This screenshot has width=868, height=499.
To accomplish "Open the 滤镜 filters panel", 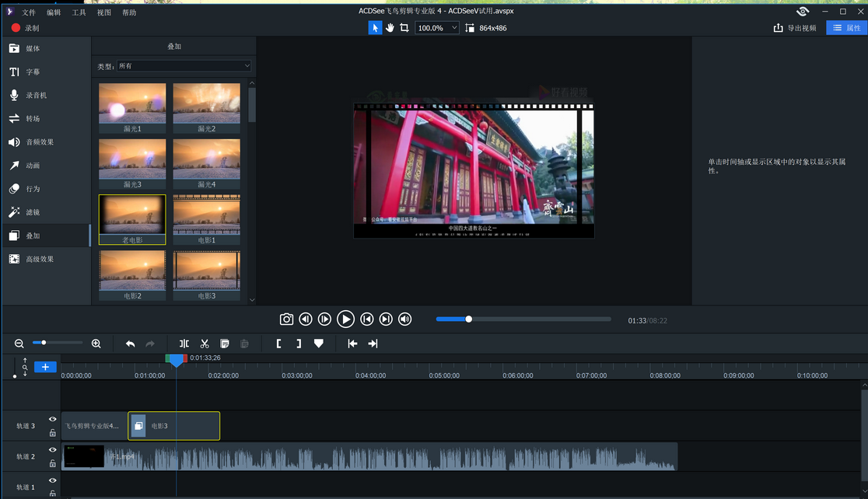I will 46,212.
